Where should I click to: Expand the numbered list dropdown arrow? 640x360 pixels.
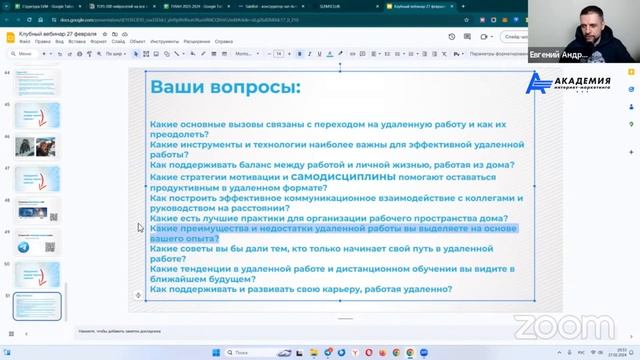pyautogui.click(x=404, y=54)
